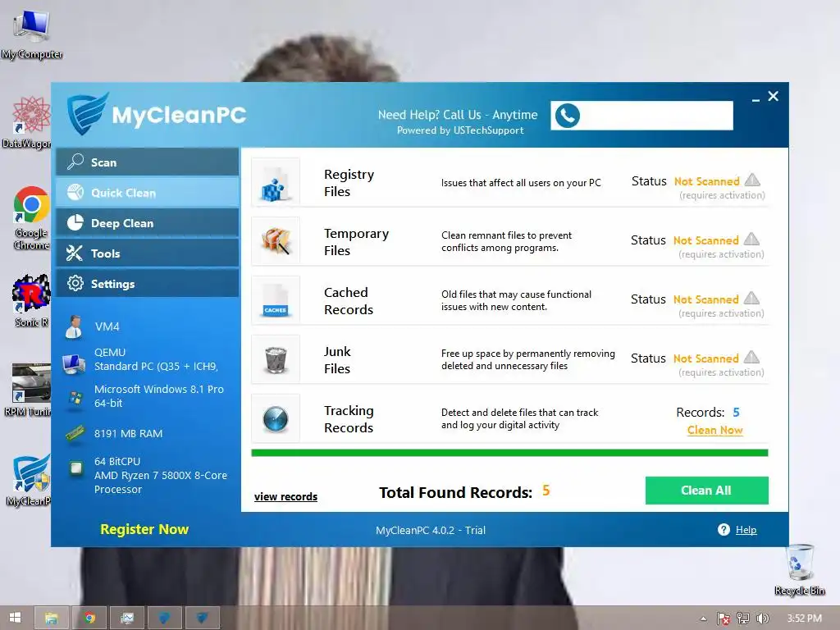Click the CPU processor chip icon
This screenshot has height=630, width=840.
(x=76, y=468)
